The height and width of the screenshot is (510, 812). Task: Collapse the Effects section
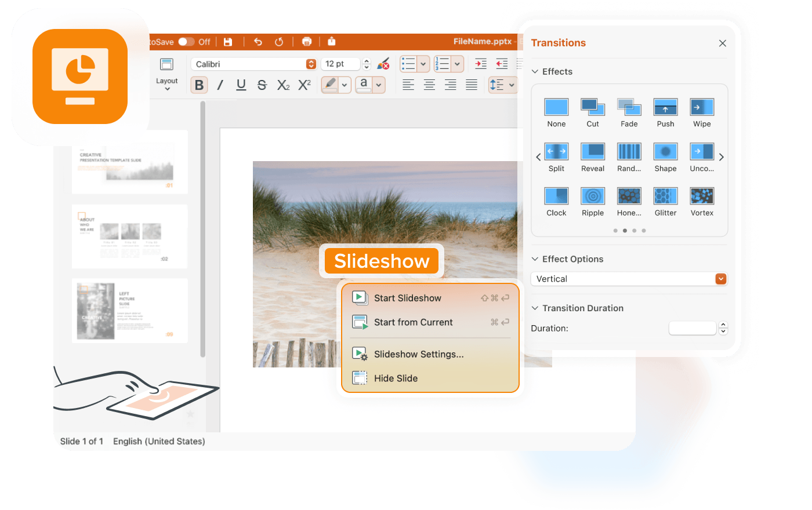tap(535, 72)
